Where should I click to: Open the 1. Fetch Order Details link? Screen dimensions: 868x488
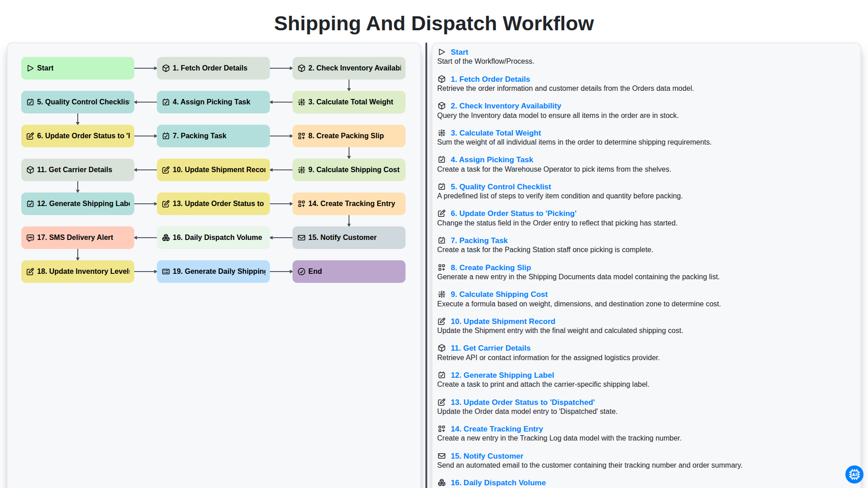(x=490, y=79)
